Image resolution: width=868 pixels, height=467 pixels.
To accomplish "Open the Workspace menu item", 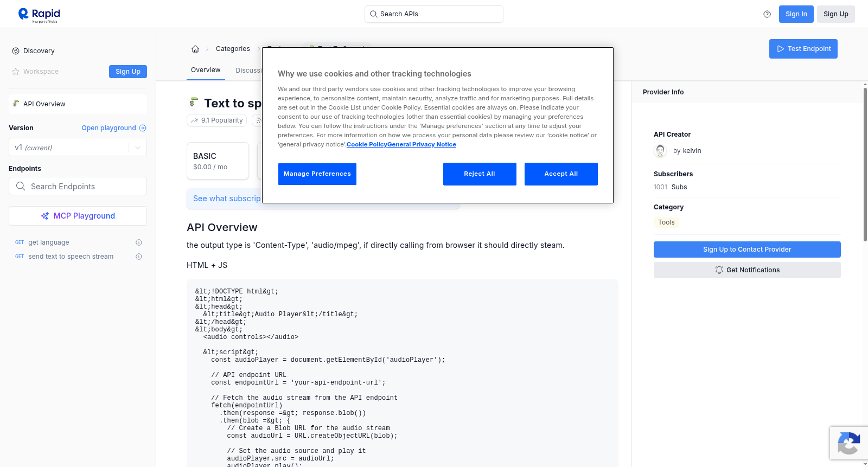I will [x=41, y=72].
